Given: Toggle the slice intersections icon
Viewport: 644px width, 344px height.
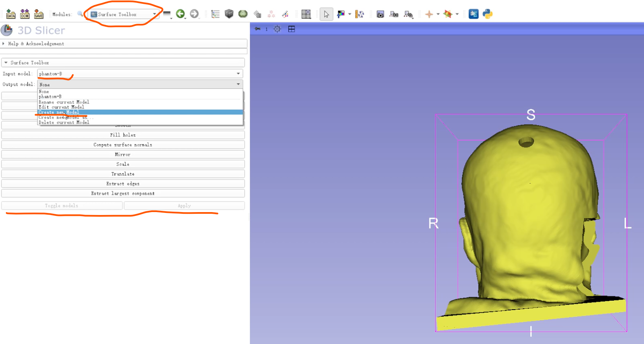Looking at the screenshot, I should [448, 14].
